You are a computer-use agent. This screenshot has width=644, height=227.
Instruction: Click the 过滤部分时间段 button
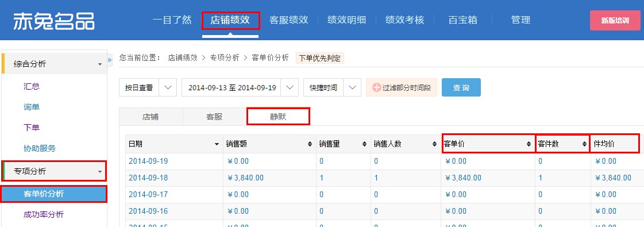[401, 87]
